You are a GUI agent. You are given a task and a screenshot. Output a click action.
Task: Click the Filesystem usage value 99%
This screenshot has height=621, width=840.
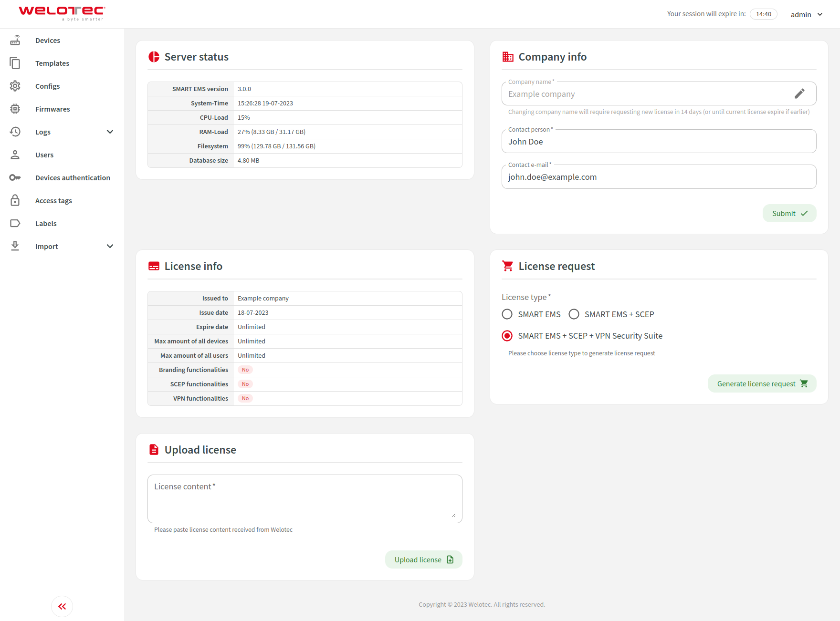pyautogui.click(x=276, y=146)
